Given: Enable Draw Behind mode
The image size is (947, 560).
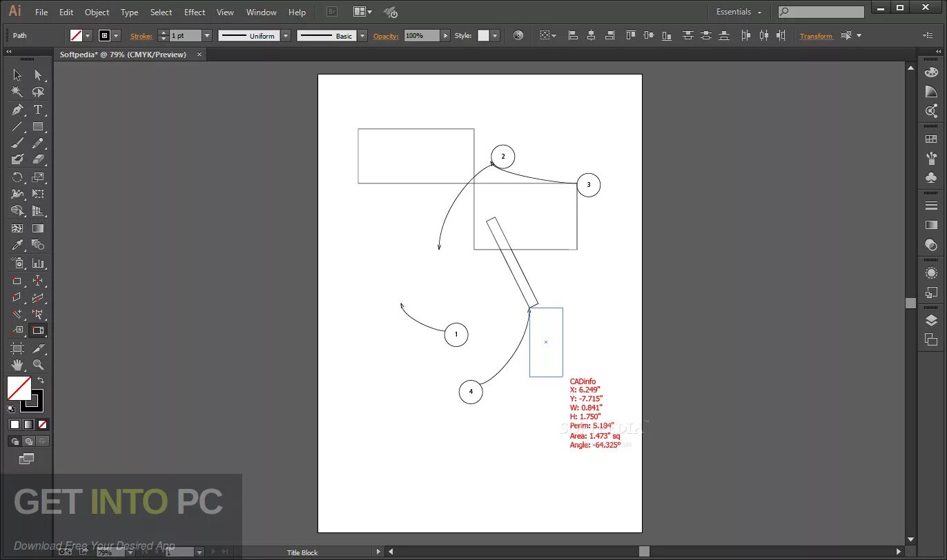Looking at the screenshot, I should [28, 441].
